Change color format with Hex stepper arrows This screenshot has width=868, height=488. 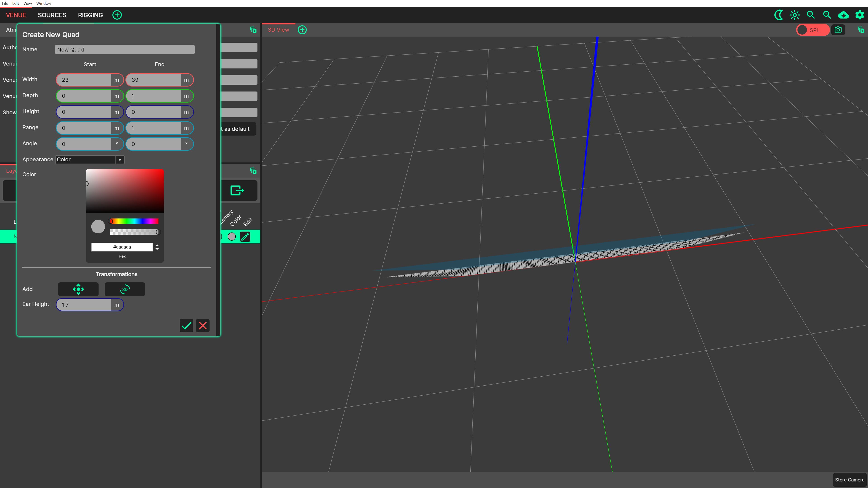[x=157, y=247]
